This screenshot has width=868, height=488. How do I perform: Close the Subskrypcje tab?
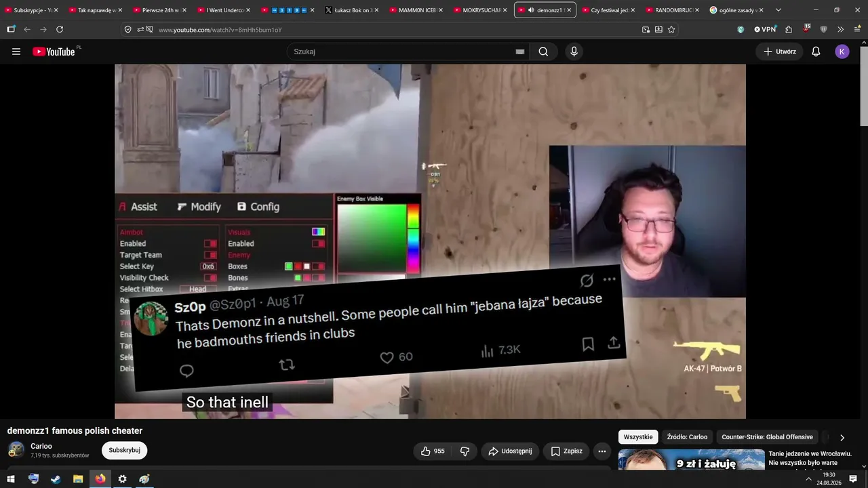point(56,10)
